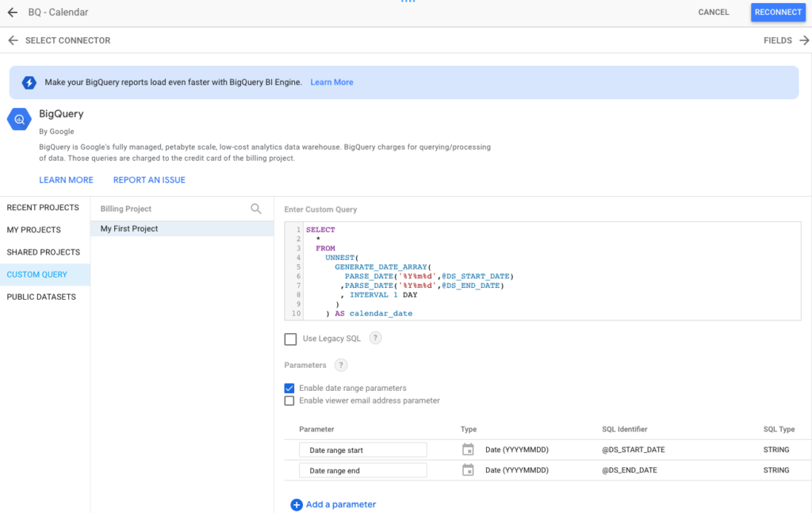Click the forward arrow next to FIELDS
The height and width of the screenshot is (513, 812).
(x=804, y=40)
